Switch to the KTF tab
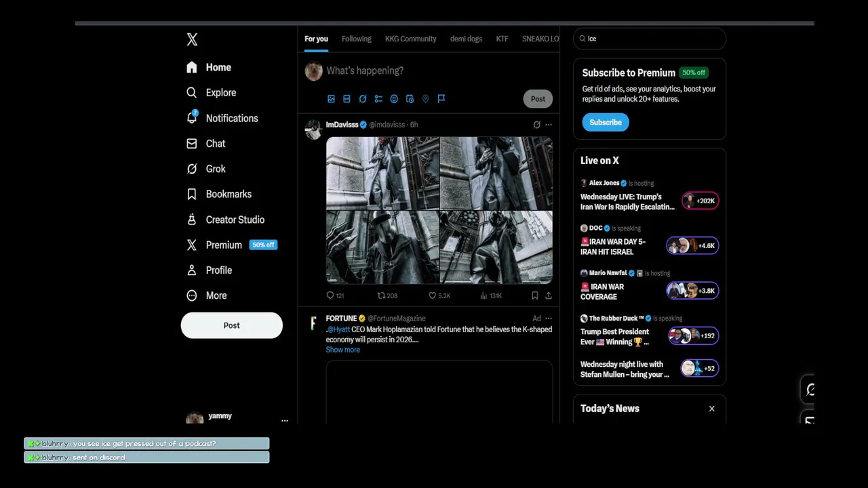This screenshot has width=868, height=488. pos(502,39)
